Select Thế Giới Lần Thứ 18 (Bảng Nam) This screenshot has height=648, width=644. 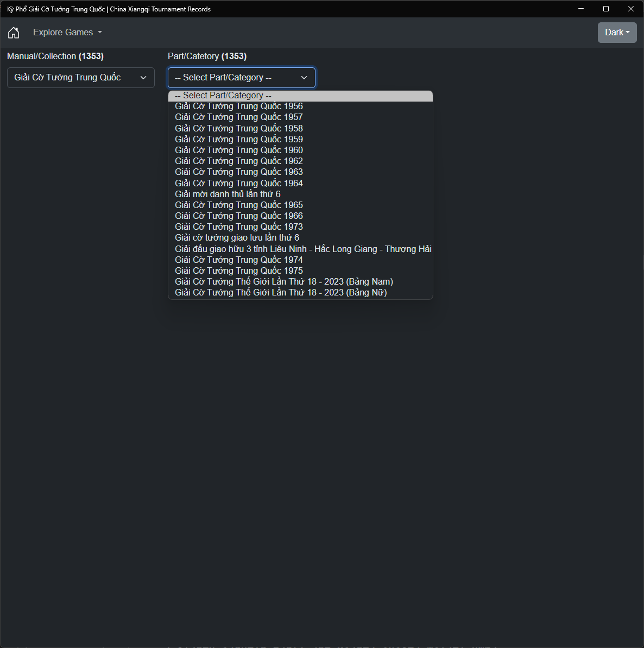click(x=300, y=281)
